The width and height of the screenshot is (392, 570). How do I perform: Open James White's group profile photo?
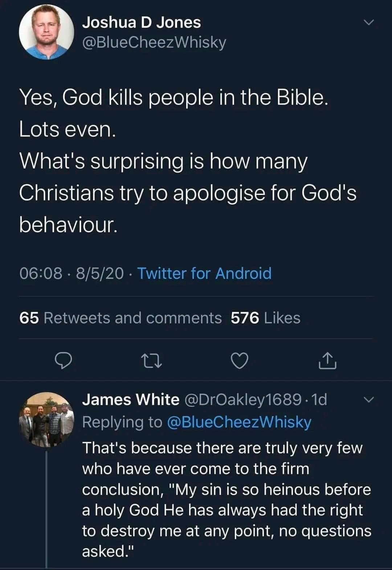point(46,419)
